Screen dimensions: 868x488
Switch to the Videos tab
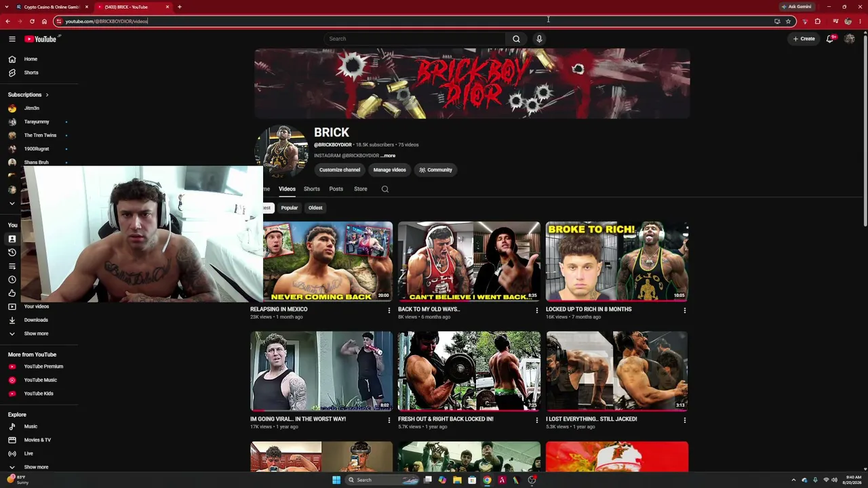tap(287, 189)
